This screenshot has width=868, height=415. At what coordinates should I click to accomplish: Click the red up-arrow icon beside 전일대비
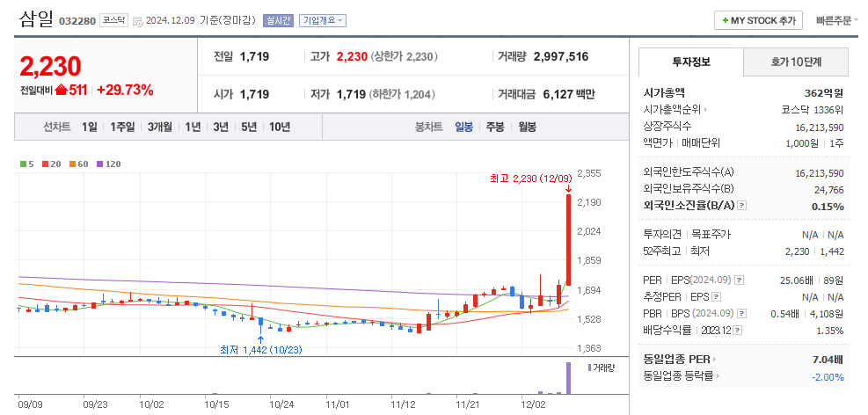point(61,90)
